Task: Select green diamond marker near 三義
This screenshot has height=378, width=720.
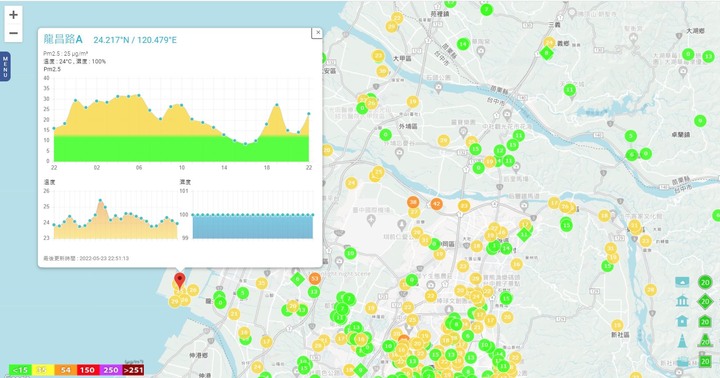Action: click(546, 53)
